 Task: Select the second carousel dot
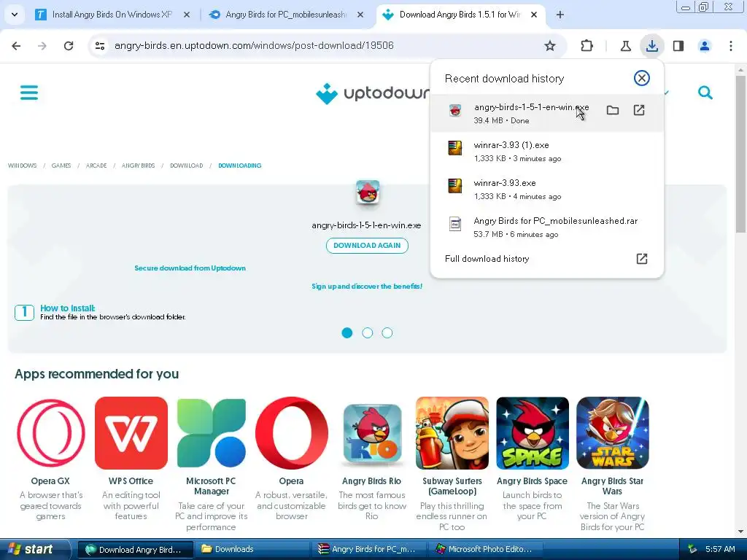click(368, 332)
